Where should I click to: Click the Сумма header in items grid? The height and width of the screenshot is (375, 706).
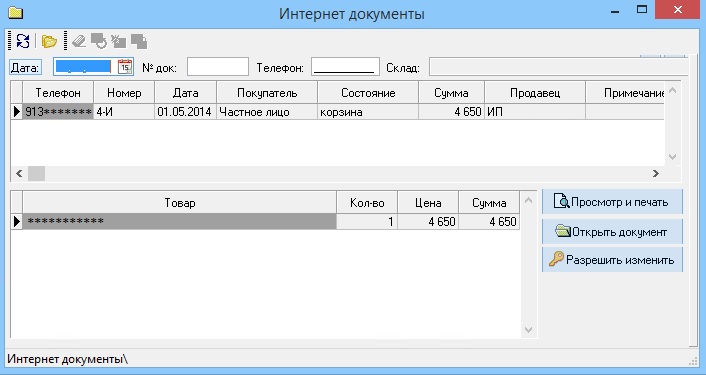click(489, 203)
